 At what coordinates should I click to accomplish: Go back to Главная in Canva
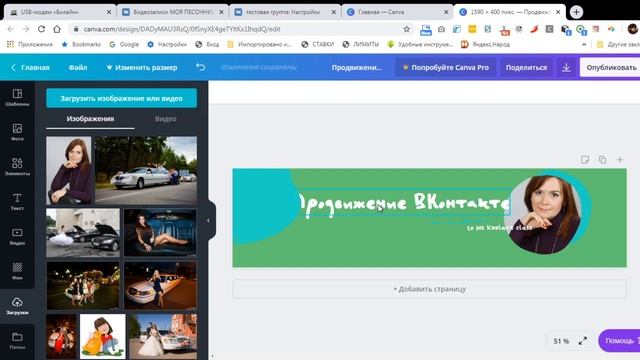[30, 67]
